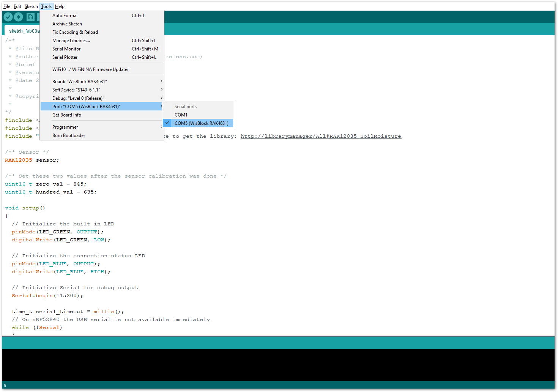
Task: Click the '/** Sensor */' comment
Action: pos(27,152)
